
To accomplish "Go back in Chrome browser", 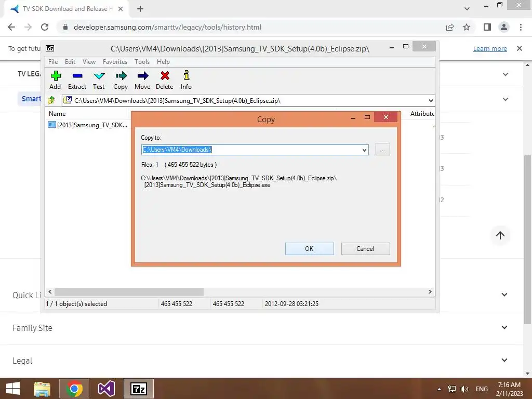I will (x=11, y=27).
